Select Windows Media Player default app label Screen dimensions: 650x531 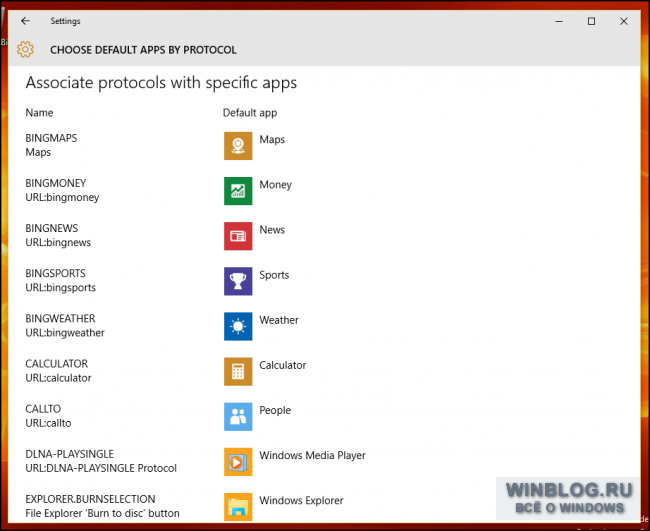click(x=312, y=456)
